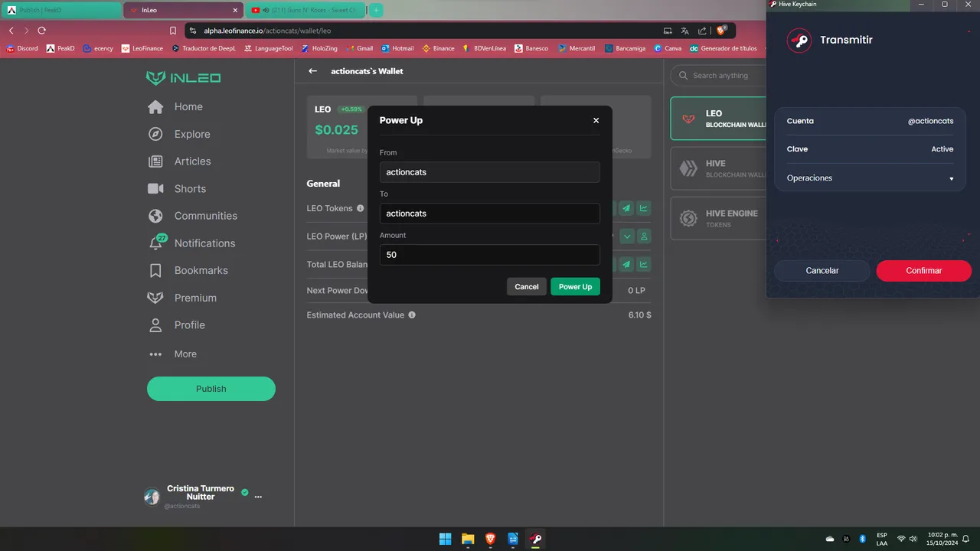Open Home in the InLeo sidebar

(175, 106)
